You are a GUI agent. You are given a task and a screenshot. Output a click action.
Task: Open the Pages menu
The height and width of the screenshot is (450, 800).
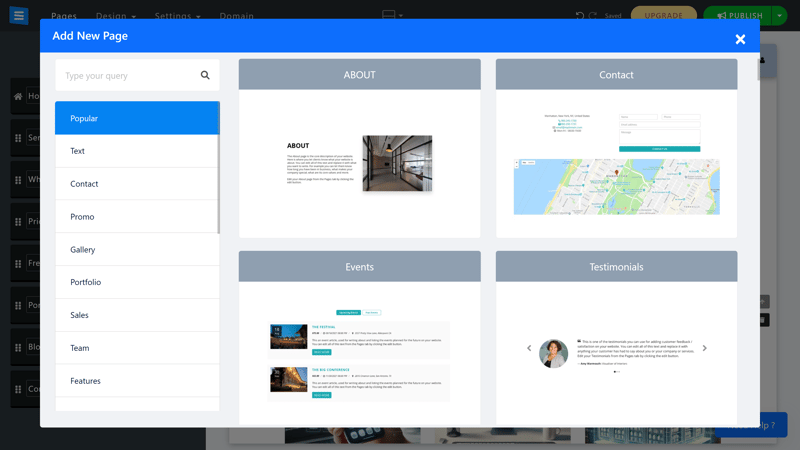tap(64, 16)
